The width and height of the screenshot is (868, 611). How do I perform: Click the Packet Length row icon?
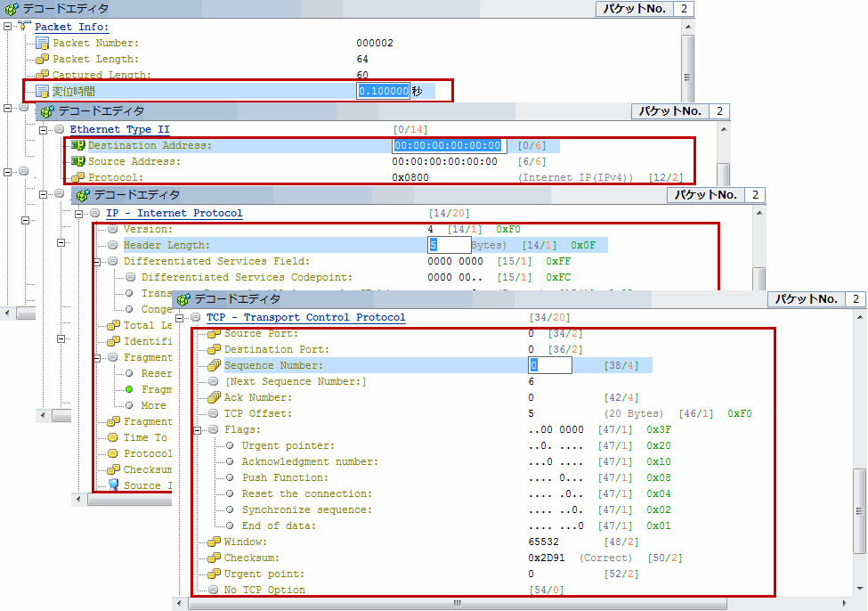click(x=42, y=59)
